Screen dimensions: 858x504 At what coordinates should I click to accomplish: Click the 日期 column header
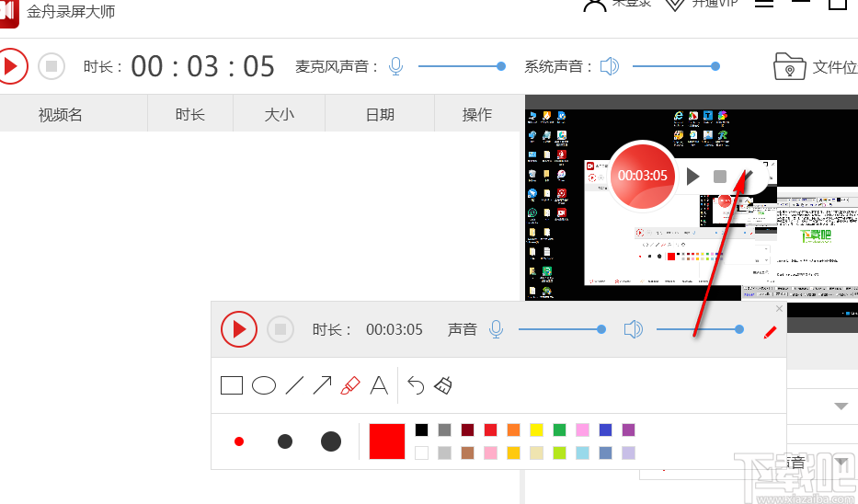(x=380, y=114)
